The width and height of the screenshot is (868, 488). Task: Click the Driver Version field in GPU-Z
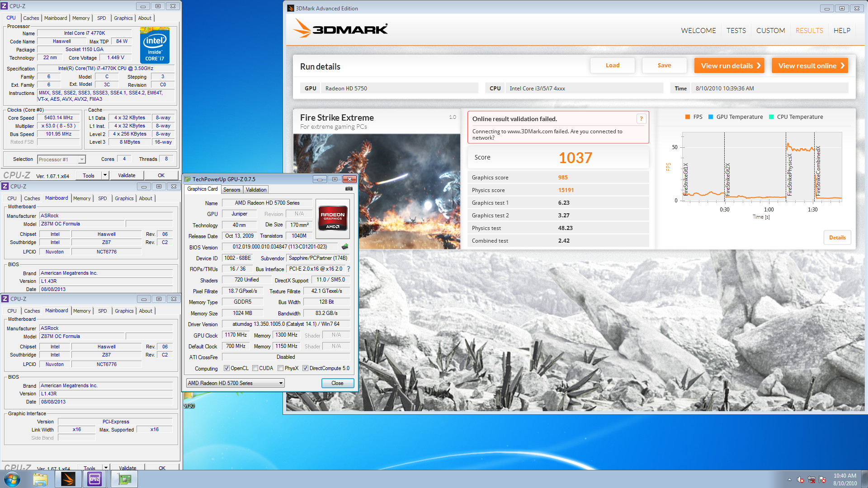(x=286, y=324)
